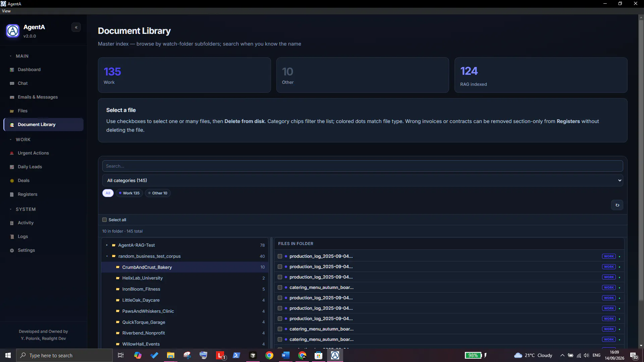Refresh the document list

[617, 205]
